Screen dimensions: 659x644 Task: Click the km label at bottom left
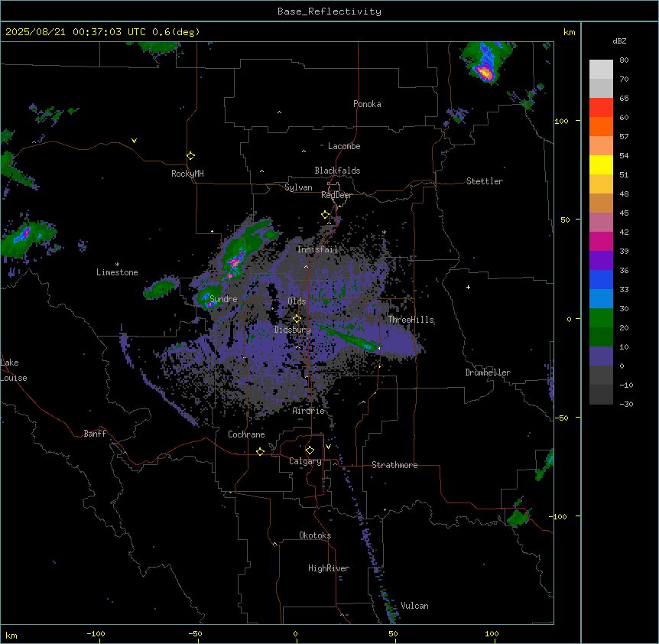tap(11, 635)
